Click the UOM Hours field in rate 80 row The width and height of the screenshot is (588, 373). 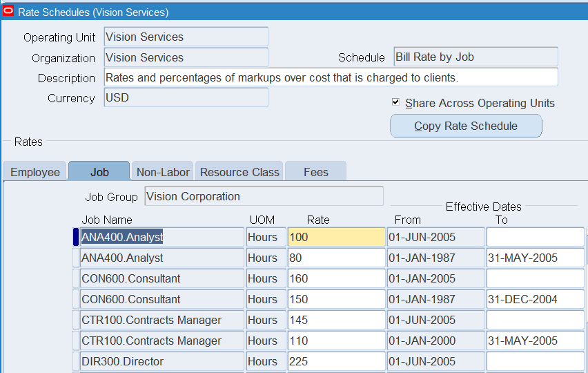266,258
